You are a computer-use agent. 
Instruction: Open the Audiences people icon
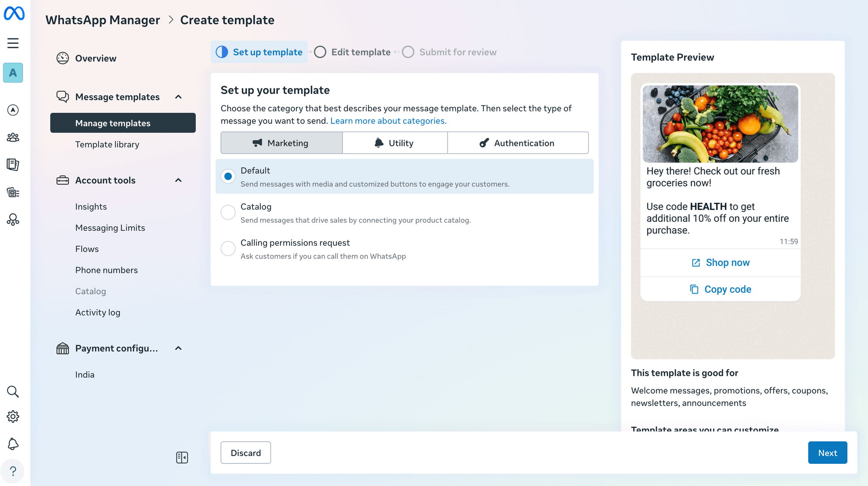tap(13, 137)
